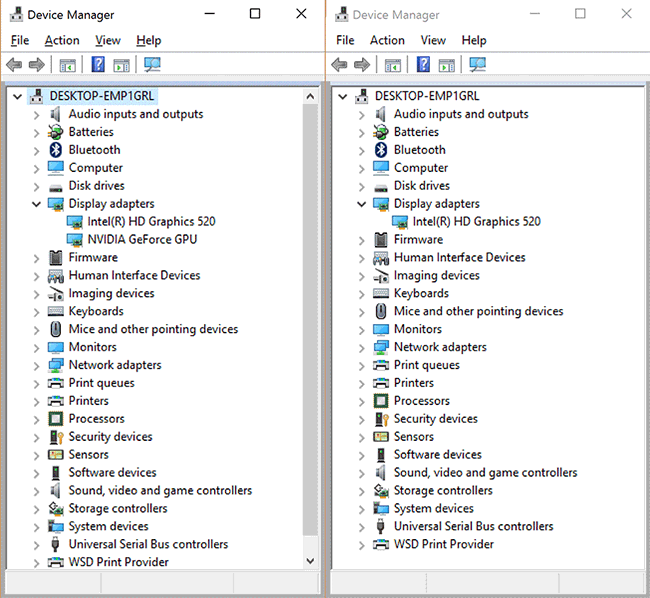Image resolution: width=650 pixels, height=598 pixels.
Task: Expand Audio inputs and outputs, left window
Action: (x=36, y=115)
